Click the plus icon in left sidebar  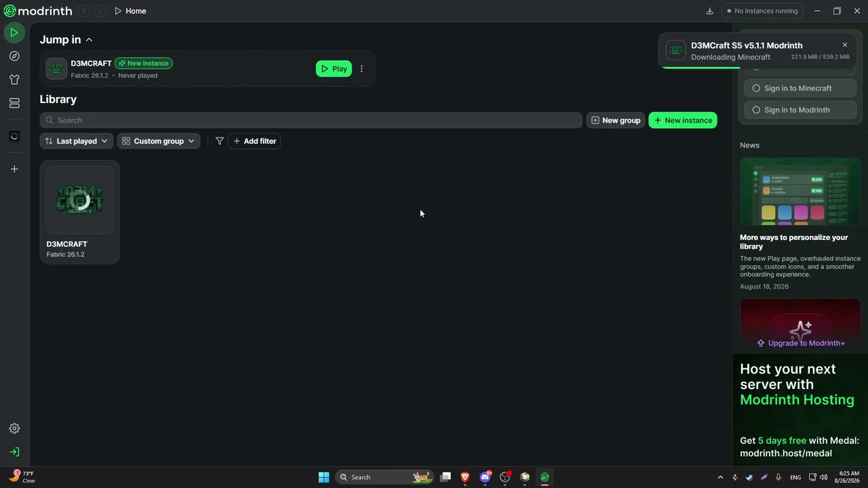(x=14, y=169)
